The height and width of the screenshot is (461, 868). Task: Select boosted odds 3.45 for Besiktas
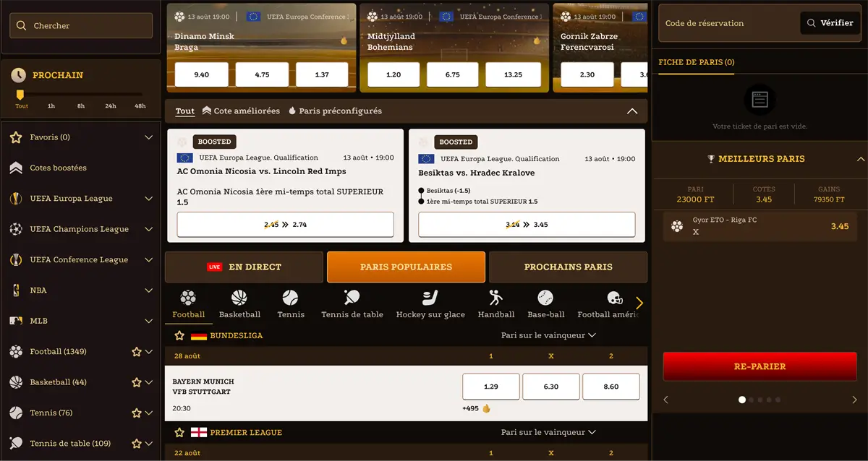pyautogui.click(x=527, y=225)
